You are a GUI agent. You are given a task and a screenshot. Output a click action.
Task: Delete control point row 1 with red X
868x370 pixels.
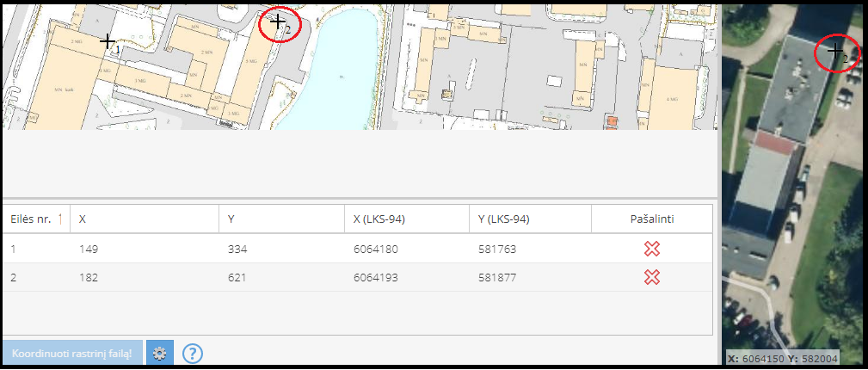click(652, 250)
